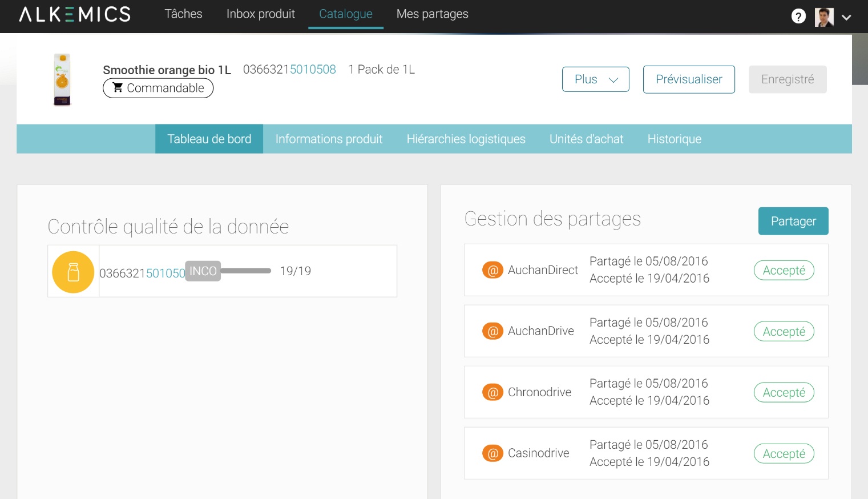Open the help question mark icon
Viewport: 868px width, 499px height.
[x=798, y=17]
